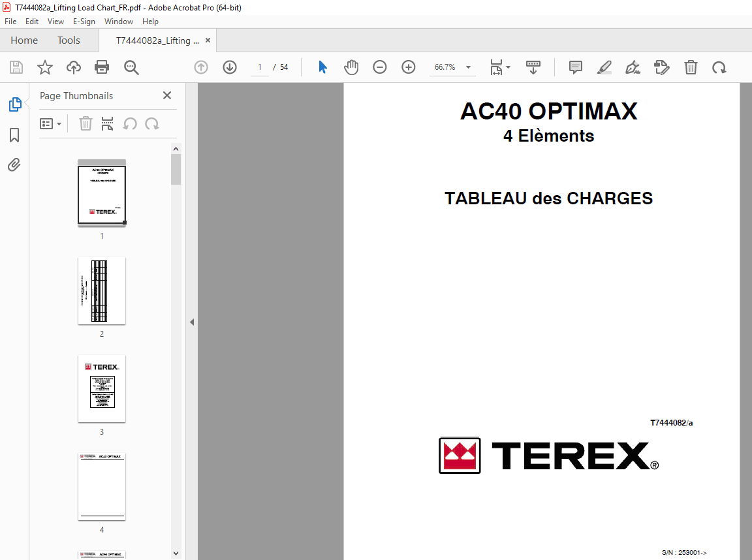
Task: Rotate pages counterclockwise in thumbnails panel
Action: 130,123
